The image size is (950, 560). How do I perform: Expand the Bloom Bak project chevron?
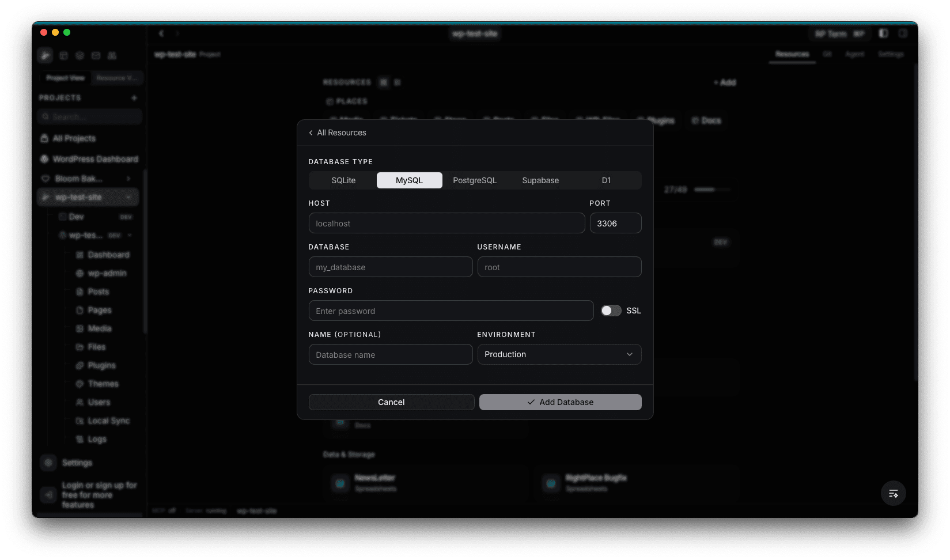(x=128, y=179)
